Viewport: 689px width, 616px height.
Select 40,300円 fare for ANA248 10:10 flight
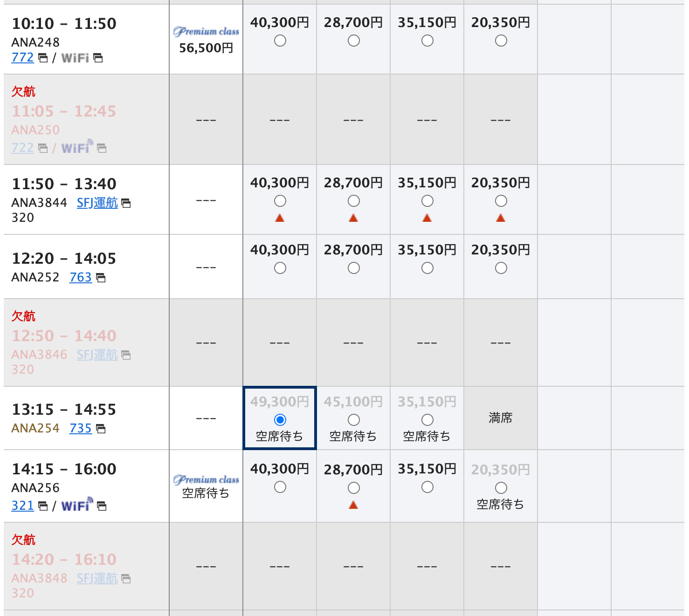tap(280, 41)
